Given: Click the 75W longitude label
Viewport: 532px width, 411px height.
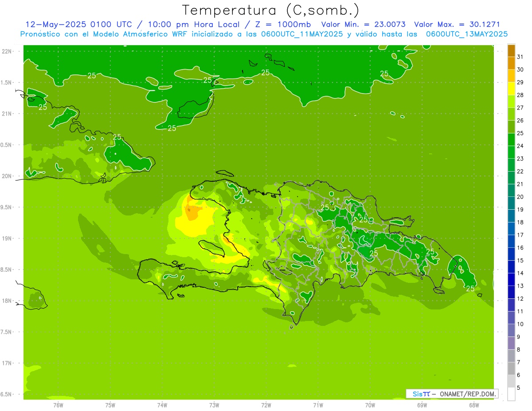Looking at the screenshot, I should 110,405.
